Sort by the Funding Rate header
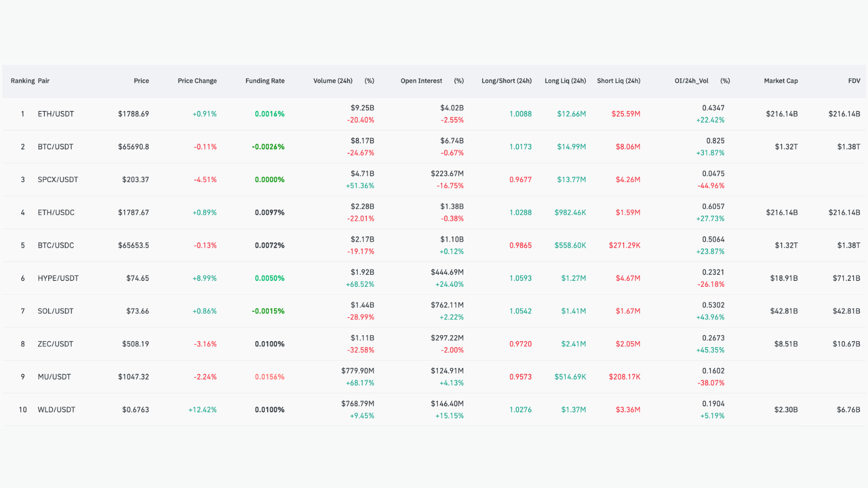The height and width of the screenshot is (488, 868). point(265,81)
